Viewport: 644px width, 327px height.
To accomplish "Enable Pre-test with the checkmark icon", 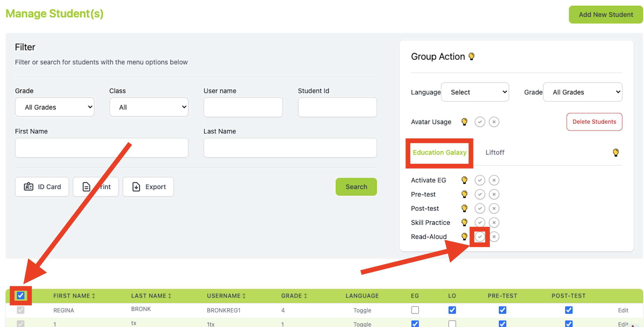I will (480, 194).
